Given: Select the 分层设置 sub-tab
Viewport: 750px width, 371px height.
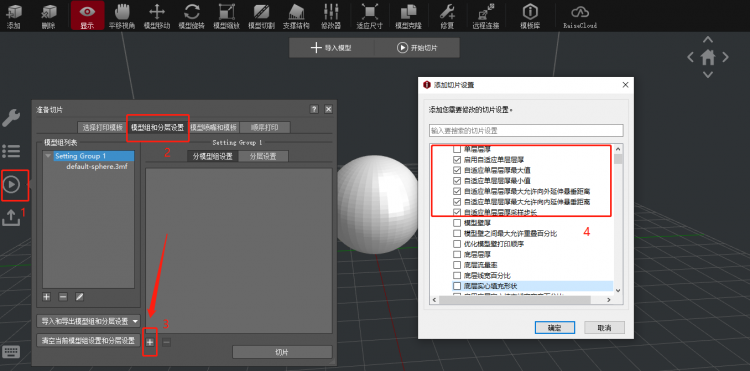Looking at the screenshot, I should (x=263, y=156).
